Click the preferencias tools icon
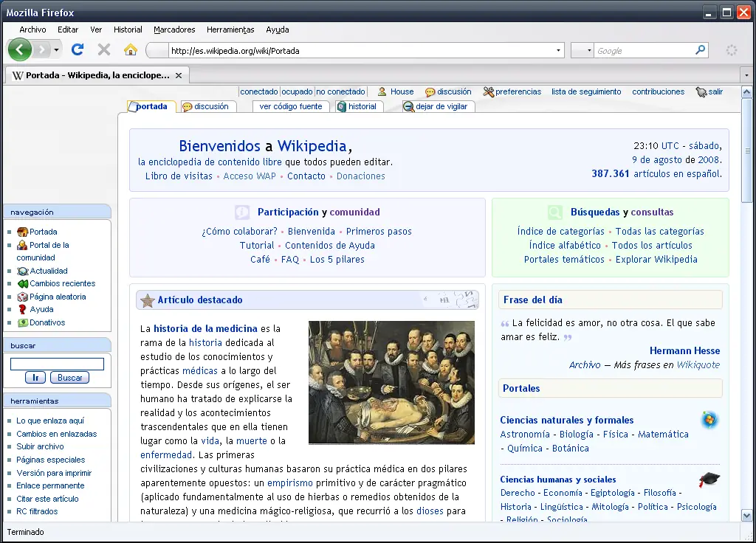 click(x=488, y=92)
